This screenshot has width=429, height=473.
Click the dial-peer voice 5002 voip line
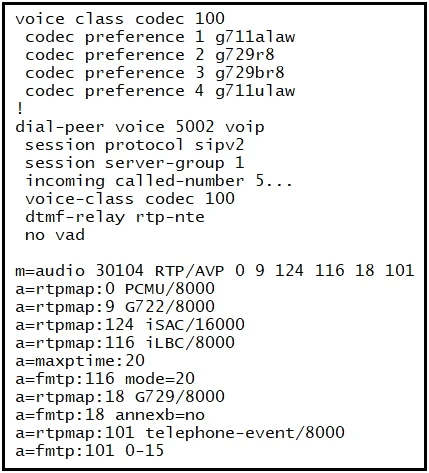click(140, 127)
